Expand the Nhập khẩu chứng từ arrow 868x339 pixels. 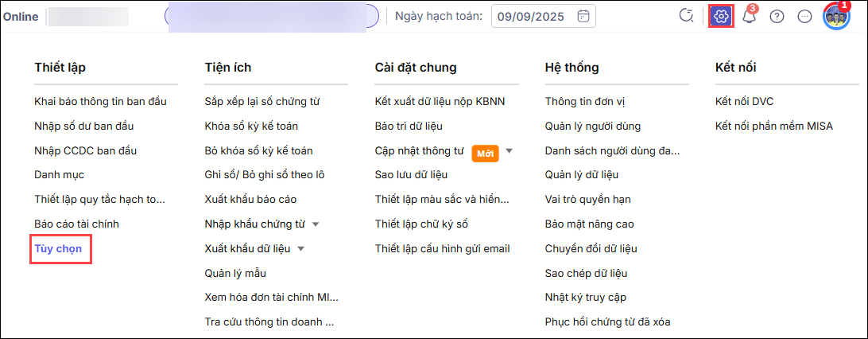click(316, 224)
